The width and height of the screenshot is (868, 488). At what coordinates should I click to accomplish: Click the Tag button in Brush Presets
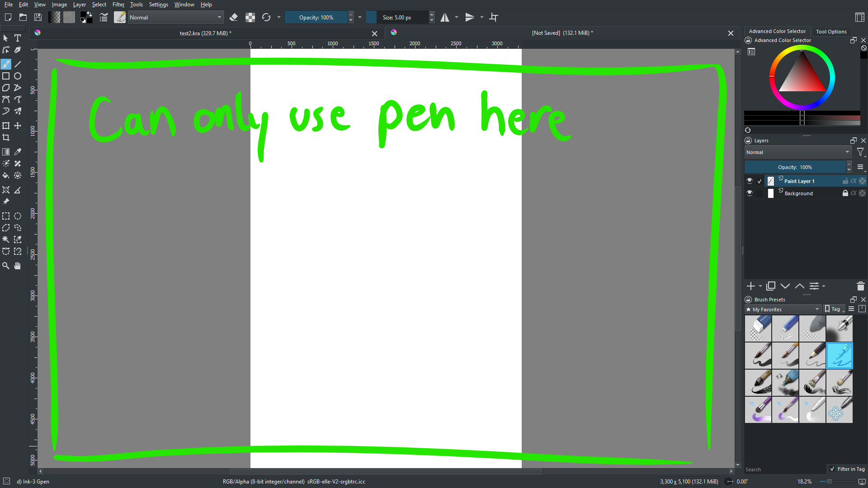point(834,310)
